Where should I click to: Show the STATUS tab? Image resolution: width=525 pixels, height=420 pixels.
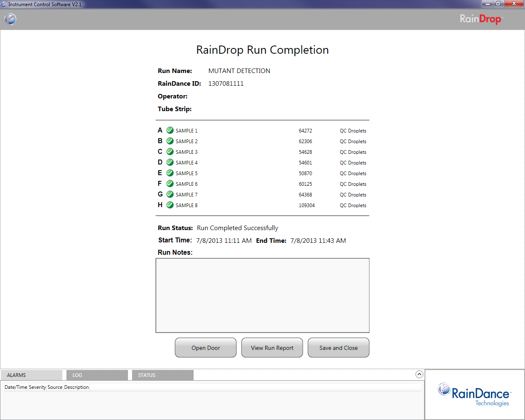[162, 375]
